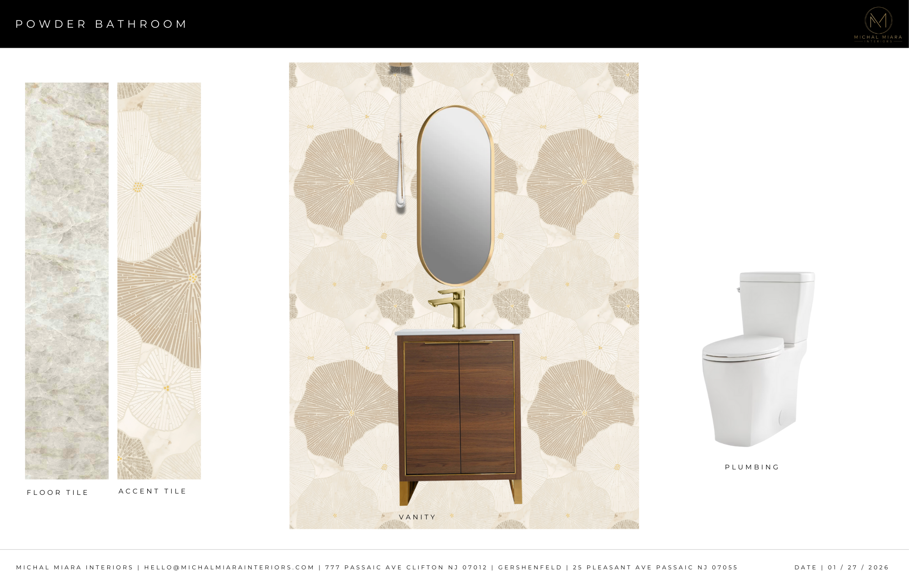
Task: Click the white toilet image
Action: pos(758,359)
